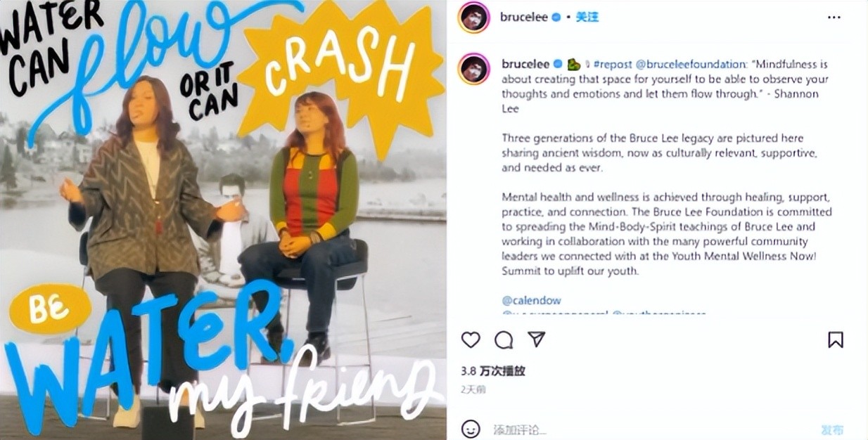
Task: Click in the add comment field
Action: [647, 429]
